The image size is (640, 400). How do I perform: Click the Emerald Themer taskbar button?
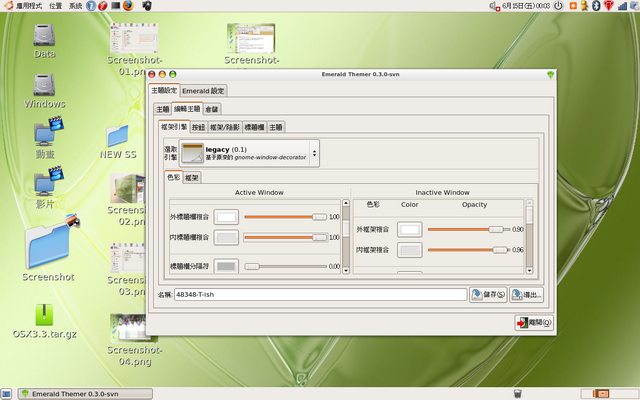[85, 394]
